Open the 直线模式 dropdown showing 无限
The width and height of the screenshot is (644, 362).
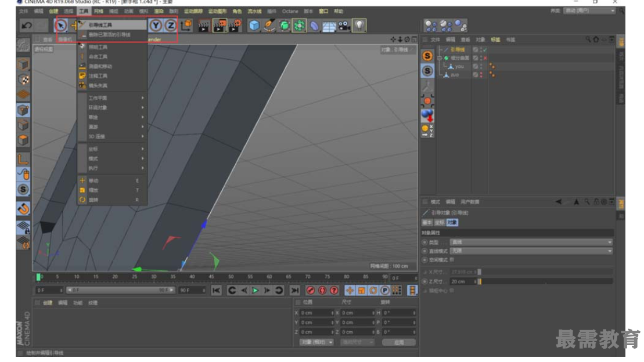coord(531,251)
